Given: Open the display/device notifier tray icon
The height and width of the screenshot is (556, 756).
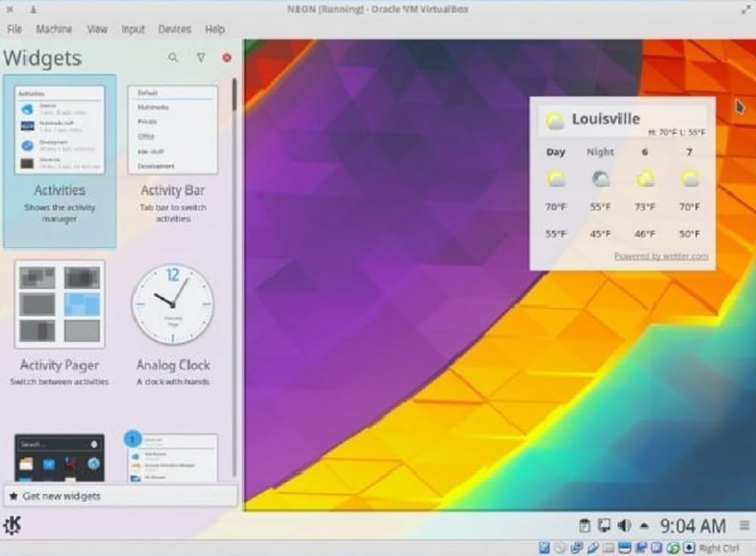Looking at the screenshot, I should tap(603, 526).
